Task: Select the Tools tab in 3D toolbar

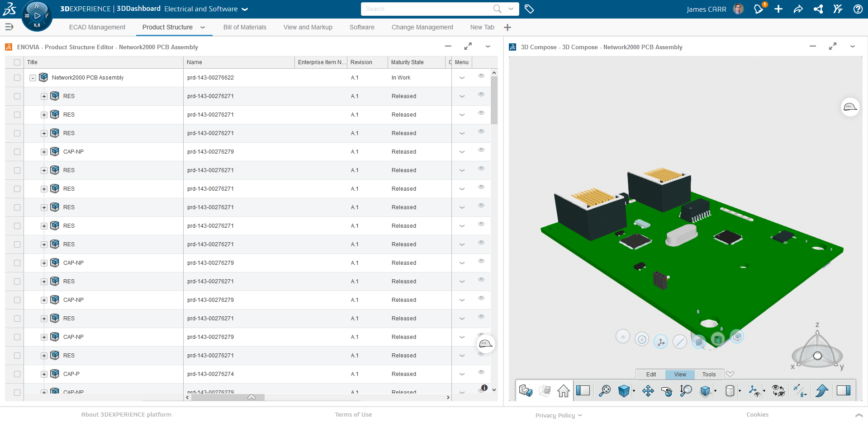Action: coord(709,375)
